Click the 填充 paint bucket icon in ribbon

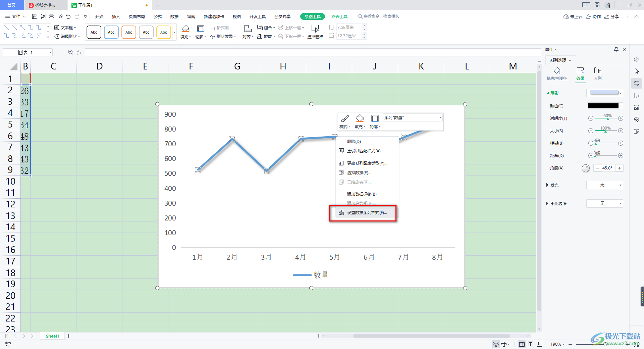[185, 29]
